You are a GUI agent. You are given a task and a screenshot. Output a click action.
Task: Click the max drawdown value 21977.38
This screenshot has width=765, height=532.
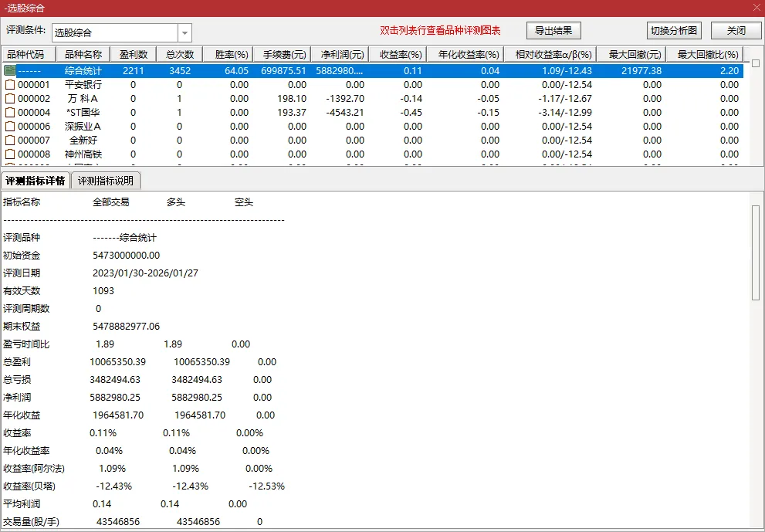coord(641,70)
